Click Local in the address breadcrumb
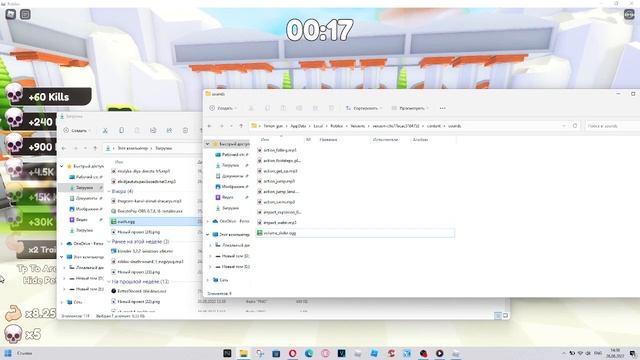 click(x=318, y=126)
